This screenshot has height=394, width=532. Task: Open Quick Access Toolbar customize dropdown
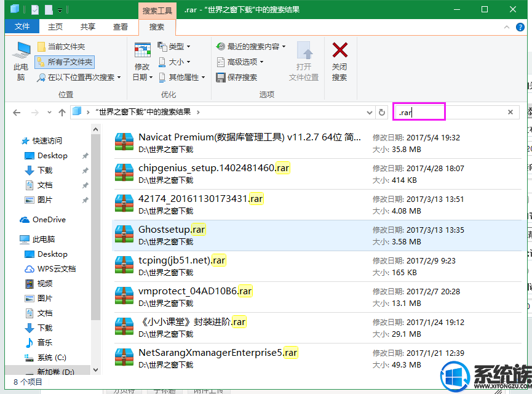(60, 10)
